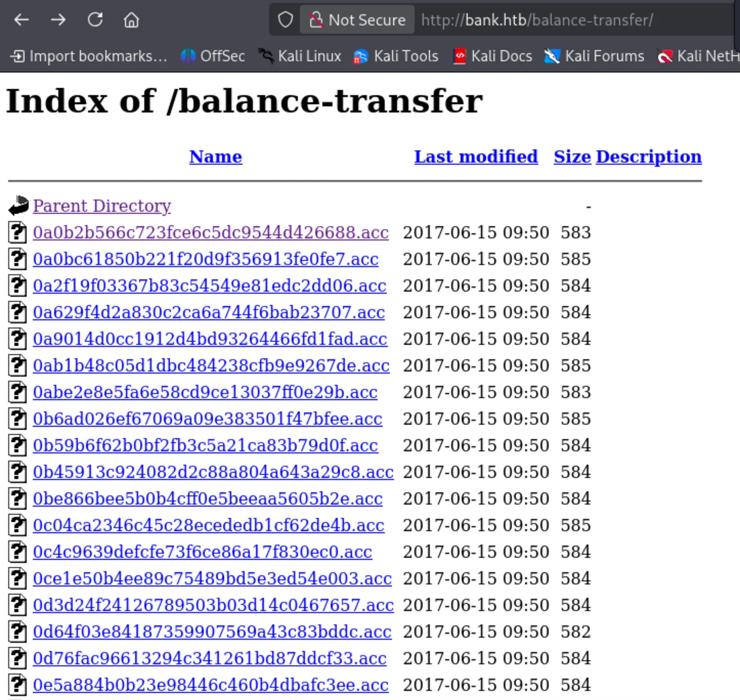Viewport: 740px width, 700px height.
Task: Sort listing by Last modified column
Action: tap(476, 156)
